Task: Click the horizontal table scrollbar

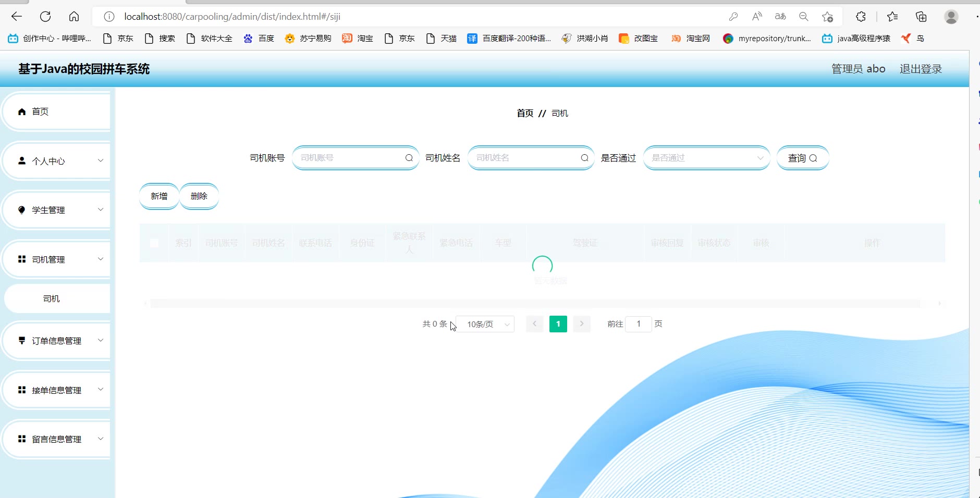Action: point(534,303)
